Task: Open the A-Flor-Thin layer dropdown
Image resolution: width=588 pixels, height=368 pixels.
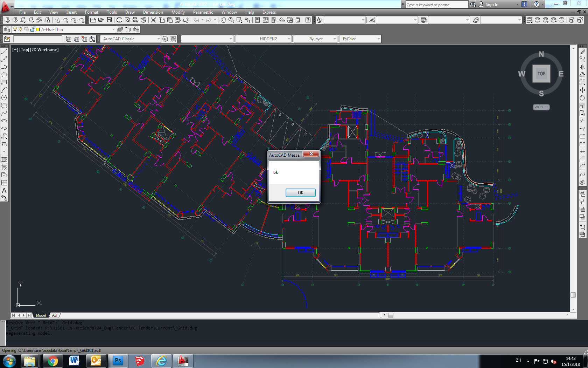Action: pos(113,30)
